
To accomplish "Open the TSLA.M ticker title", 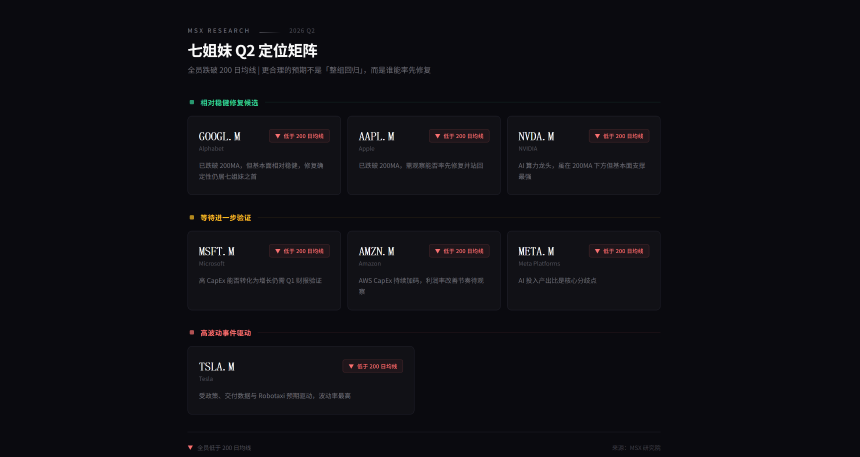I will tap(216, 367).
